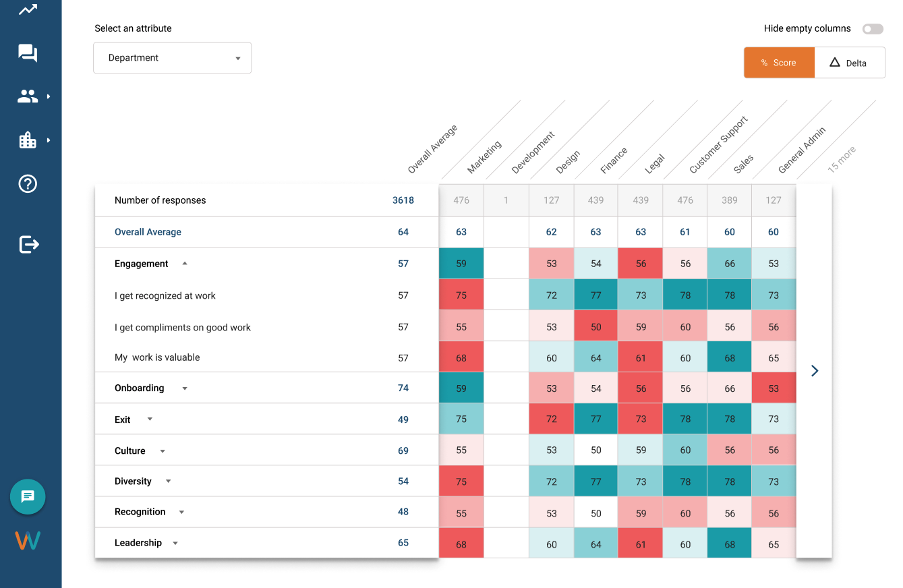This screenshot has width=903, height=588.
Task: Open the organization building icon
Action: click(28, 140)
